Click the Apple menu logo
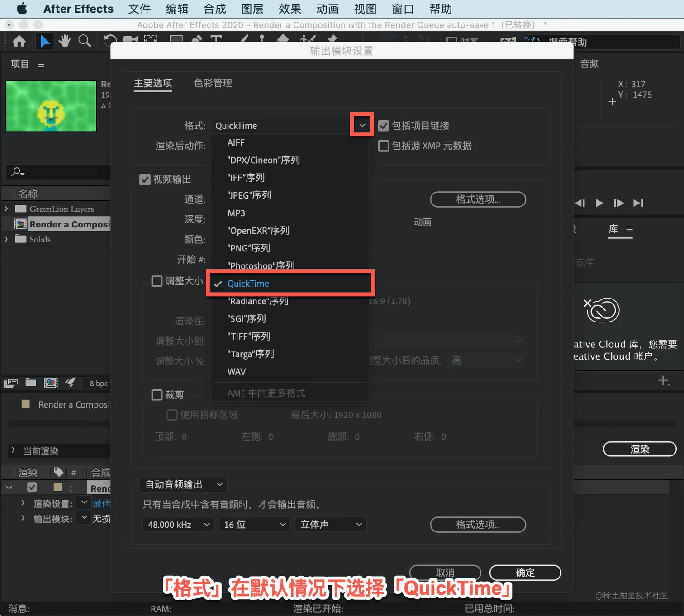The image size is (684, 616). pyautogui.click(x=22, y=9)
